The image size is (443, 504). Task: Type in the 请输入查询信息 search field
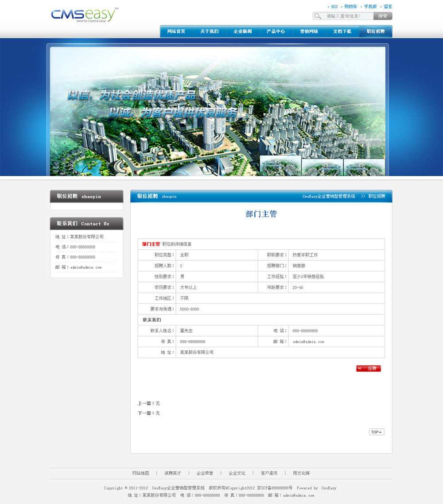tap(349, 16)
